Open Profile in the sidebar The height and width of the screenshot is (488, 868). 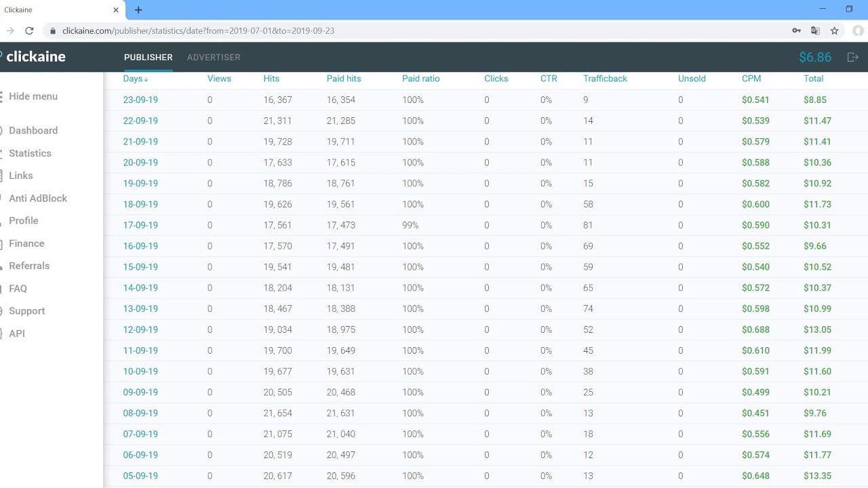point(23,220)
